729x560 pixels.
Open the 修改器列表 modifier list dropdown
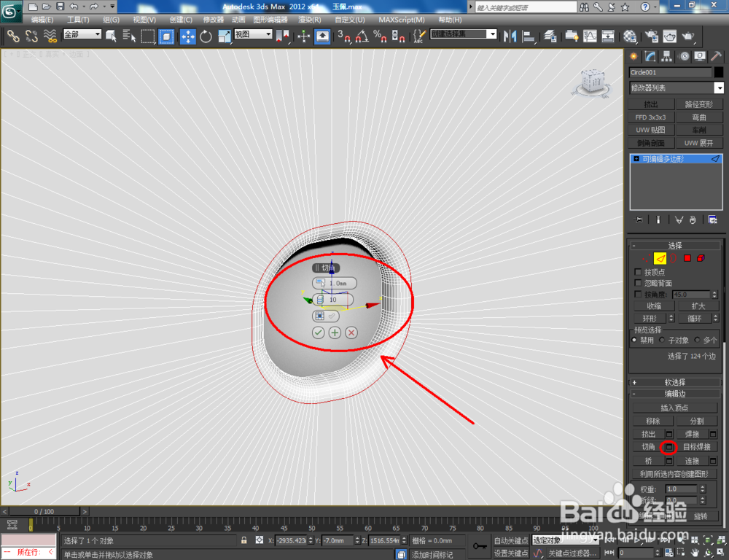point(677,87)
